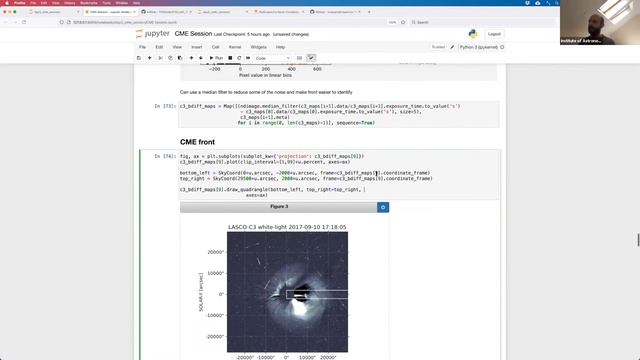The width and height of the screenshot is (640, 360).
Task: Open the Help menu in Jupyter
Action: coord(280,47)
